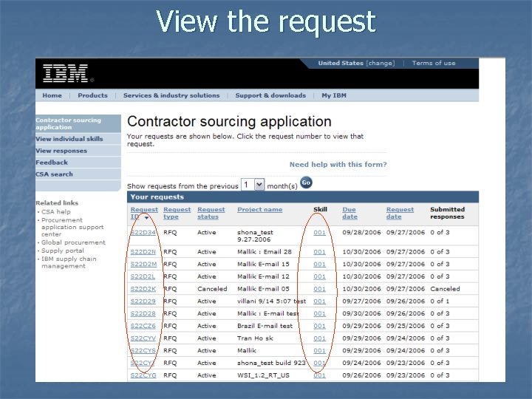This screenshot has width=532, height=399.
Task: Sort by Request type column
Action: [177, 213]
